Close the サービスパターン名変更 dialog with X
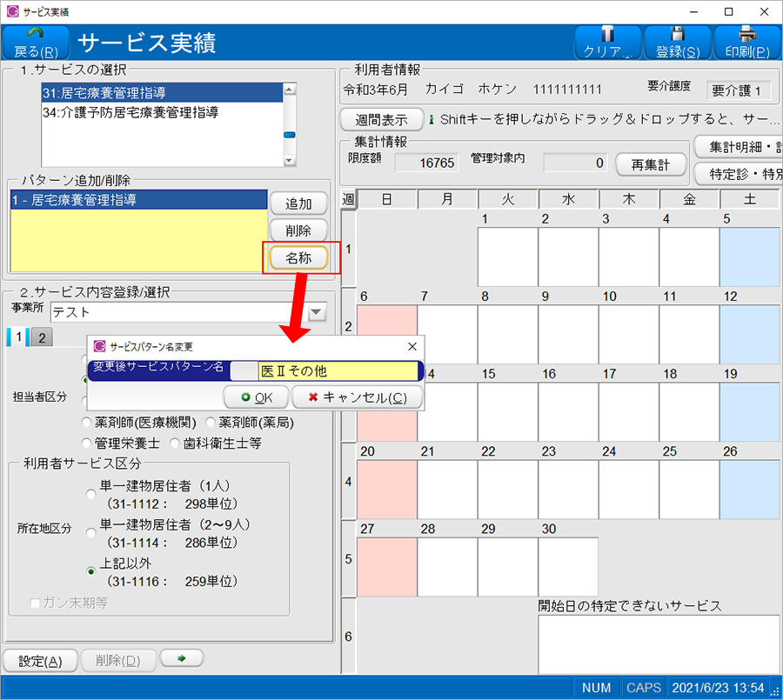 pyautogui.click(x=412, y=346)
